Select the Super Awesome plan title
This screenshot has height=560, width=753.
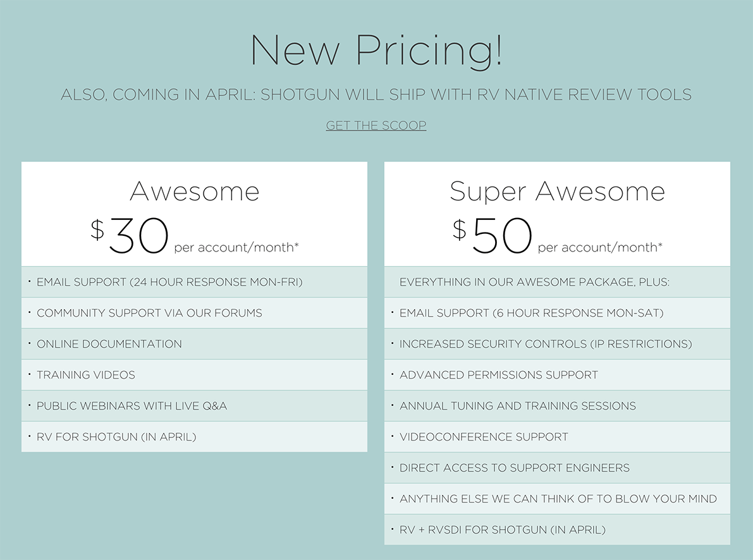click(x=557, y=191)
